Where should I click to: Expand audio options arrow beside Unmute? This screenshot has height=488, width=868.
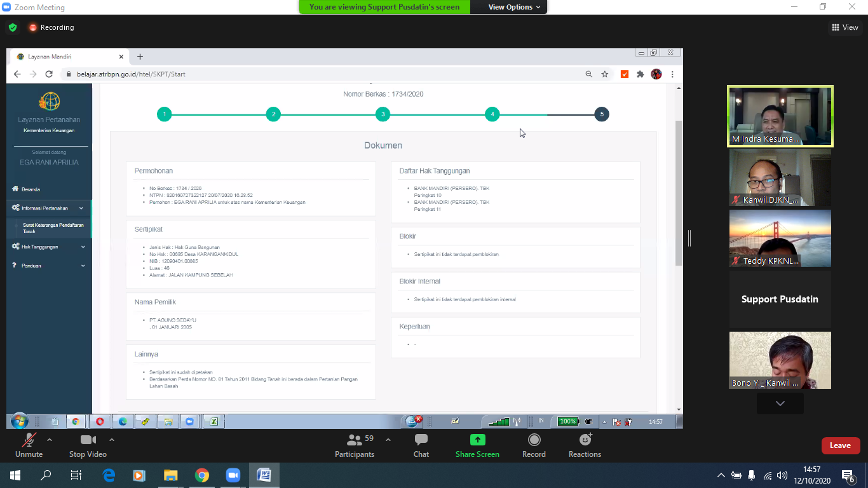coord(50,440)
